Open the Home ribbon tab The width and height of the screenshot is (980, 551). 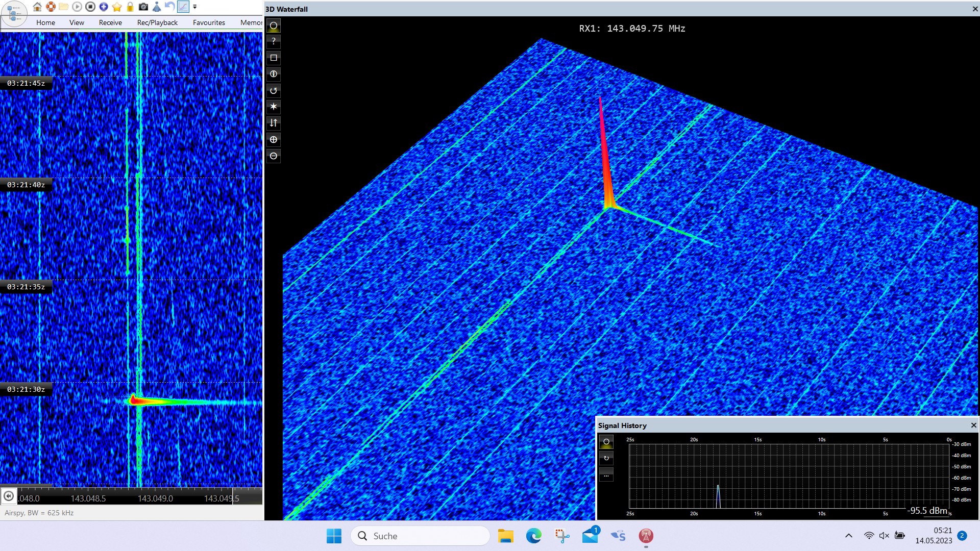45,22
